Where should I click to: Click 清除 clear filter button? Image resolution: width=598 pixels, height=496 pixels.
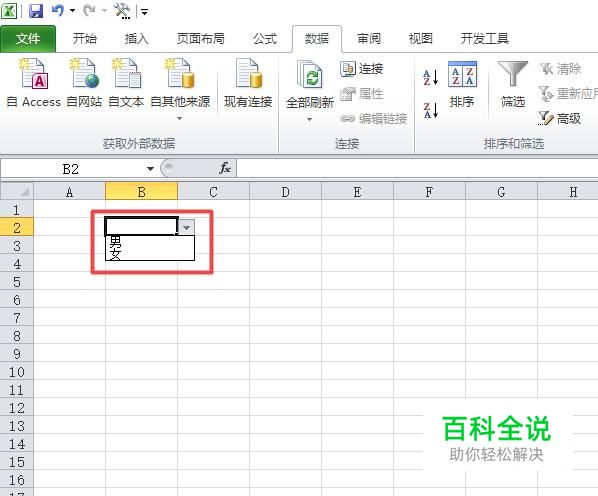point(560,69)
